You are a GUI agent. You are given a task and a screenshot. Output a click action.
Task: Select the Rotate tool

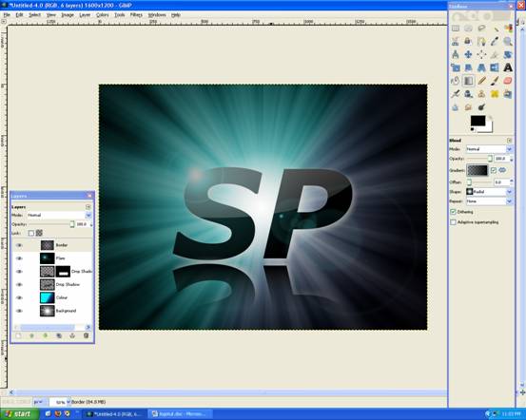pos(508,54)
